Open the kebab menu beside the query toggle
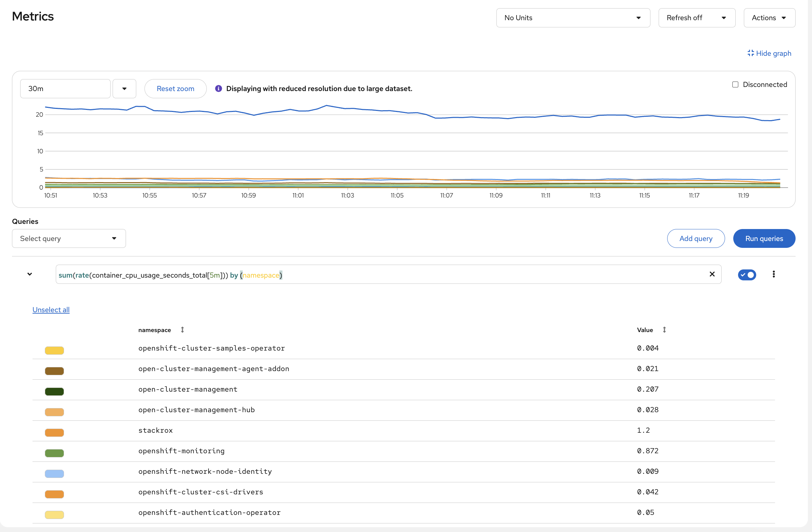This screenshot has width=812, height=532. [x=774, y=274]
